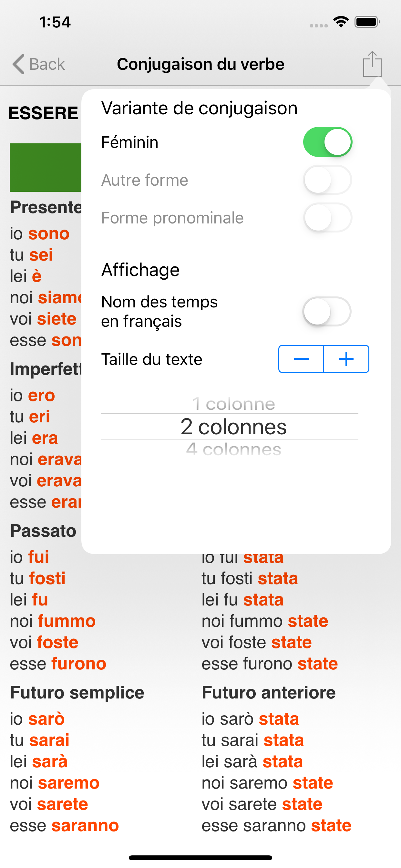Tap the verb form "fummo"
This screenshot has width=401, height=868.
tap(67, 621)
